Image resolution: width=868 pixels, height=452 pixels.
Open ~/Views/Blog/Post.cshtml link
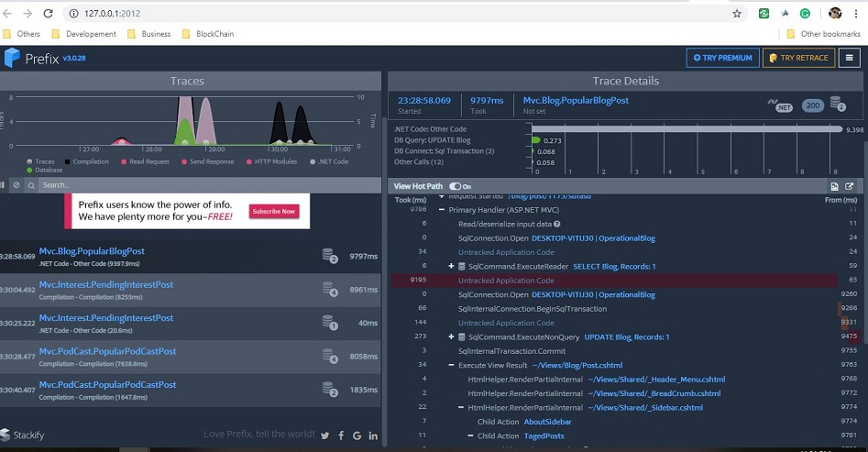pos(577,365)
